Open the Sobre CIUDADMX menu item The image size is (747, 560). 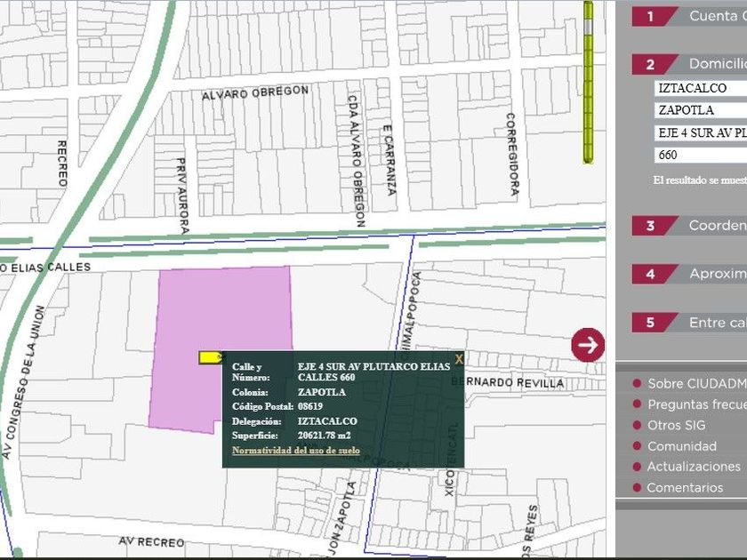[x=695, y=384]
